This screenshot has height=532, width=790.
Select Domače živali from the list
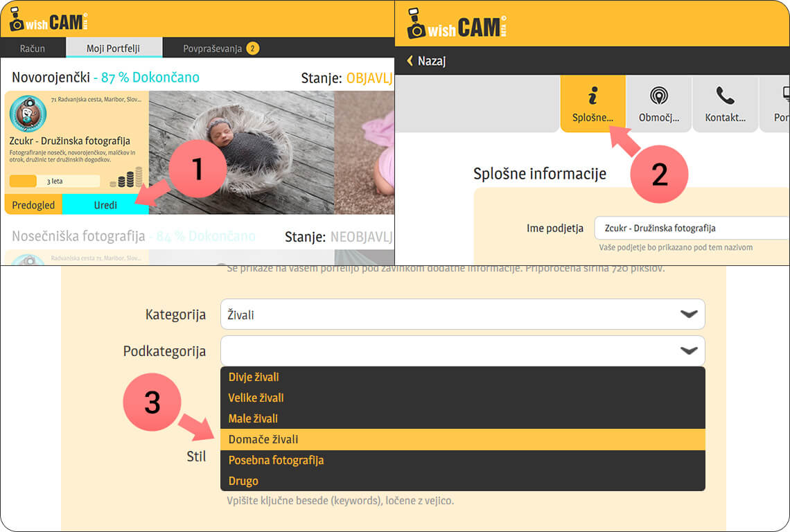tap(462, 439)
